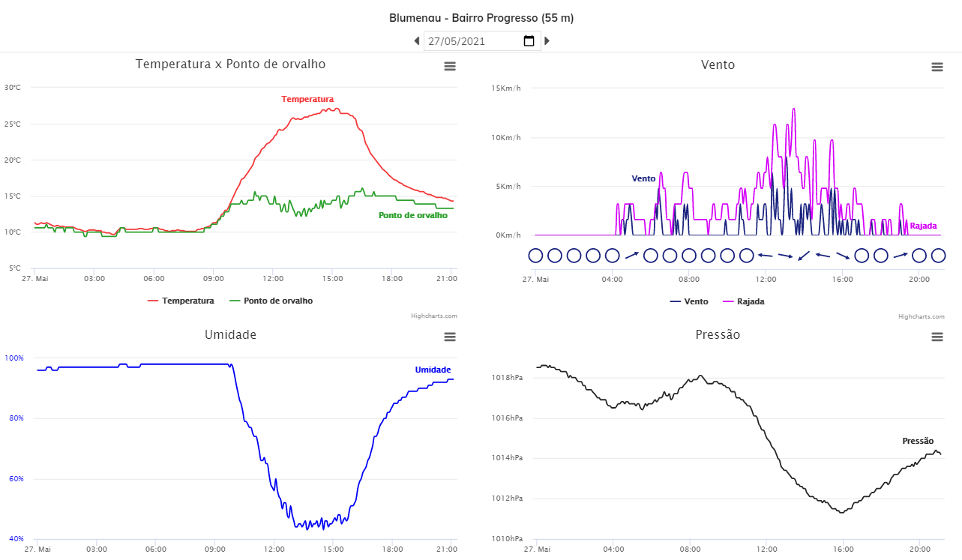Screen dimensions: 962x560
Task: Toggle the Rajada series in legend
Action: (x=743, y=301)
